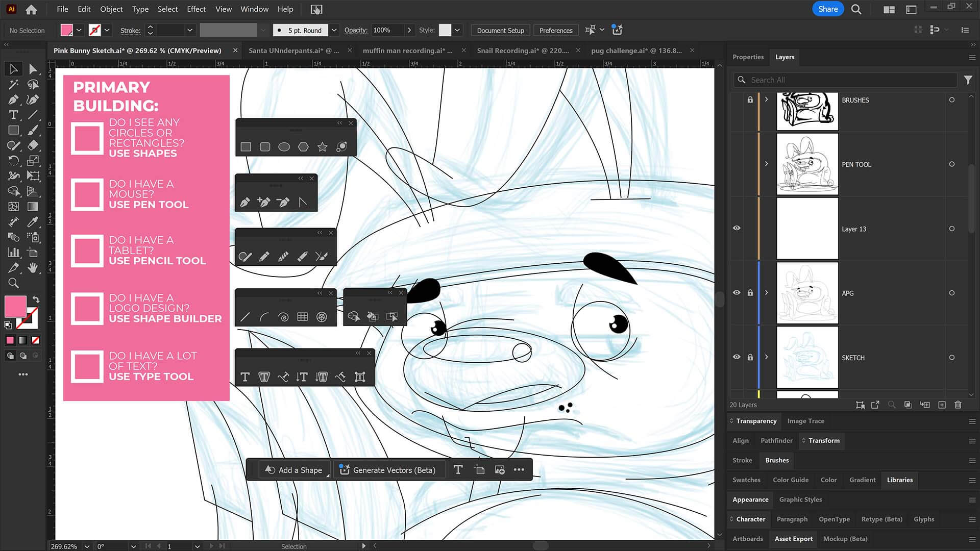Select the Type tool in toolbar
The width and height of the screenshot is (980, 551).
(13, 115)
